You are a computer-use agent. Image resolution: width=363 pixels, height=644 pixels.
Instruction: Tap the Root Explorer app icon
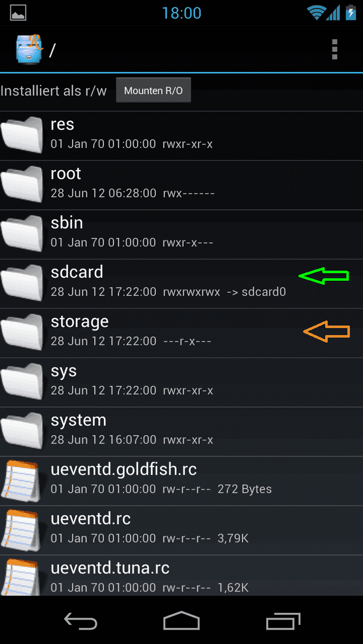(29, 49)
